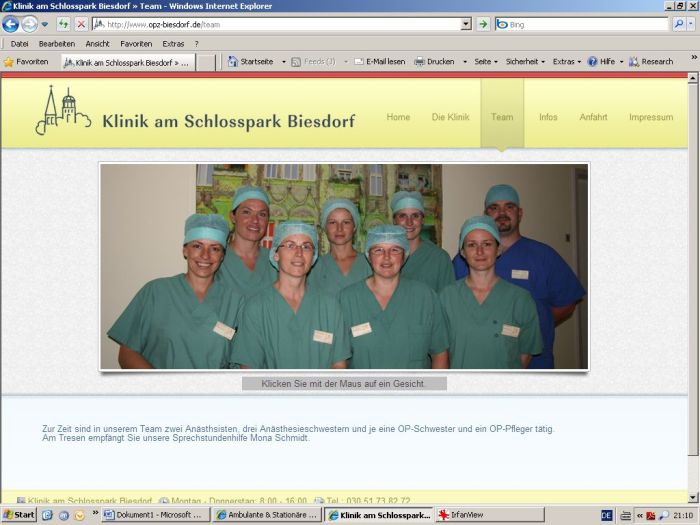
Task: Open the Ansicht menu
Action: coord(97,44)
